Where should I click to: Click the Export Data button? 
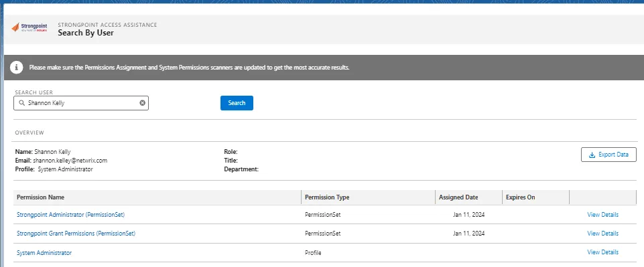pos(608,155)
